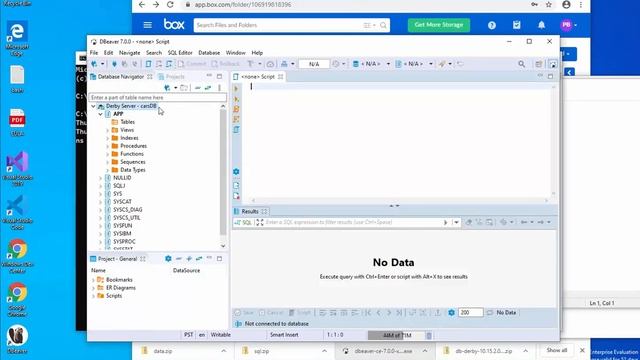Click Show all downloads button
The image size is (640, 360).
[557, 350]
